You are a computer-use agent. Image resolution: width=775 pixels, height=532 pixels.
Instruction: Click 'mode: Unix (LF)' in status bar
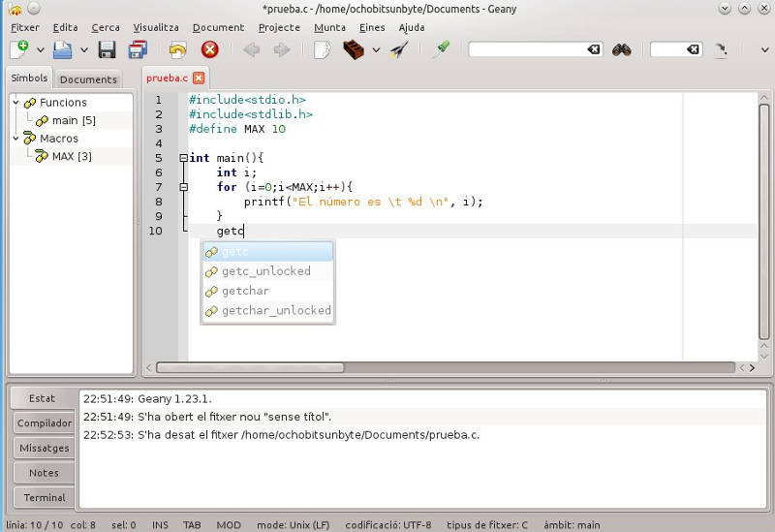294,525
